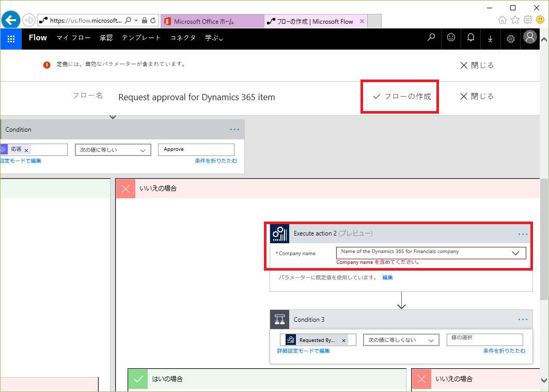Select the フローの作成 Microsoft Flow tab
The height and width of the screenshot is (392, 549).
pos(316,21)
